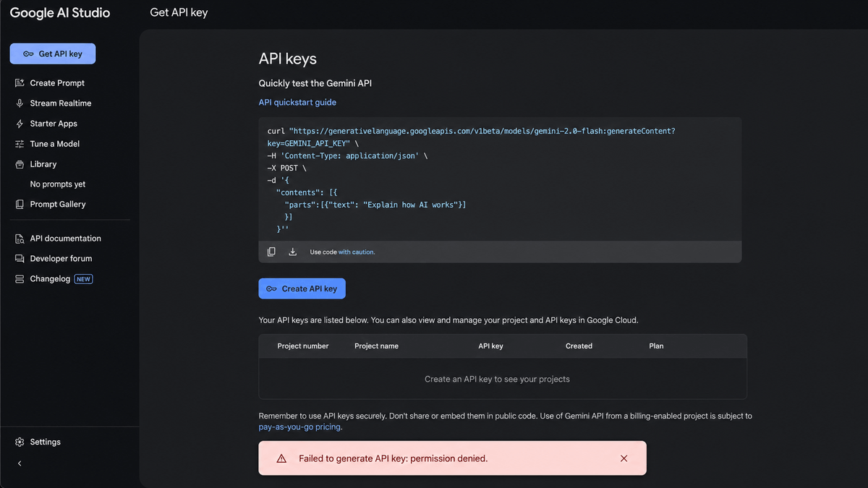Click the curl URL line in the code
The height and width of the screenshot is (488, 868).
471,131
